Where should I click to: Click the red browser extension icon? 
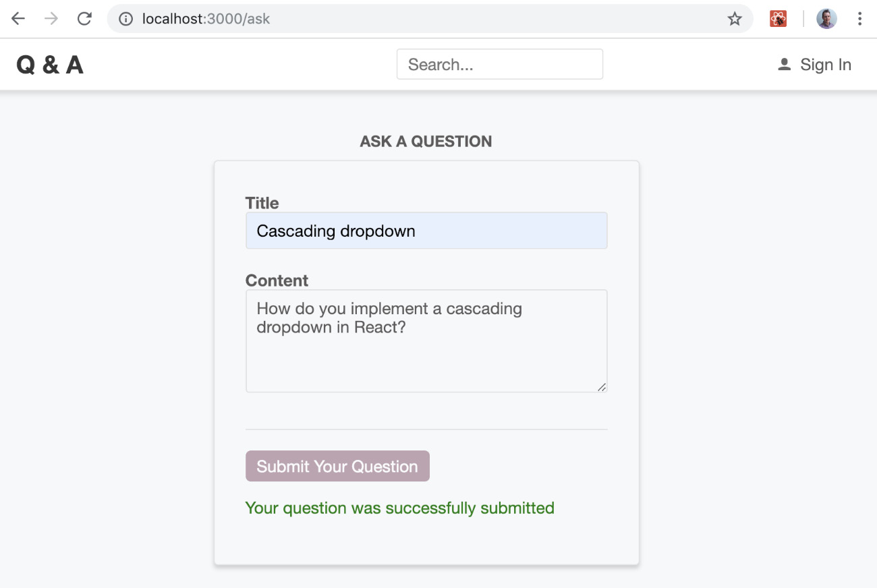click(777, 18)
